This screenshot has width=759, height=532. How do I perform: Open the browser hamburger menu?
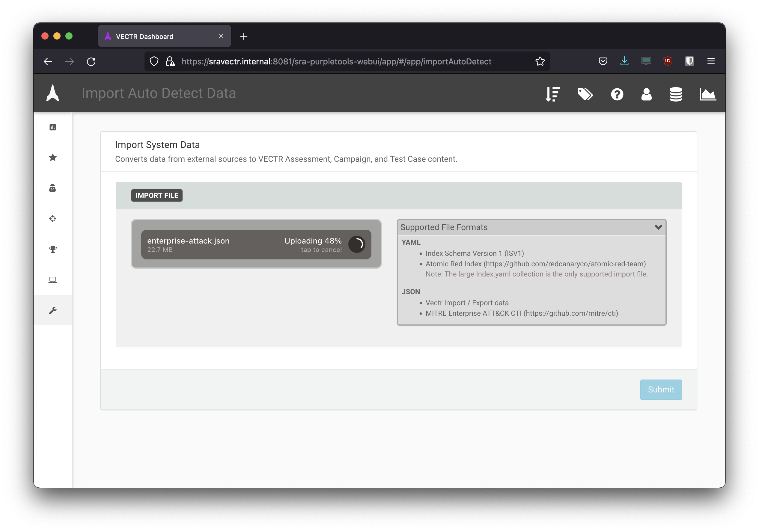click(x=711, y=61)
